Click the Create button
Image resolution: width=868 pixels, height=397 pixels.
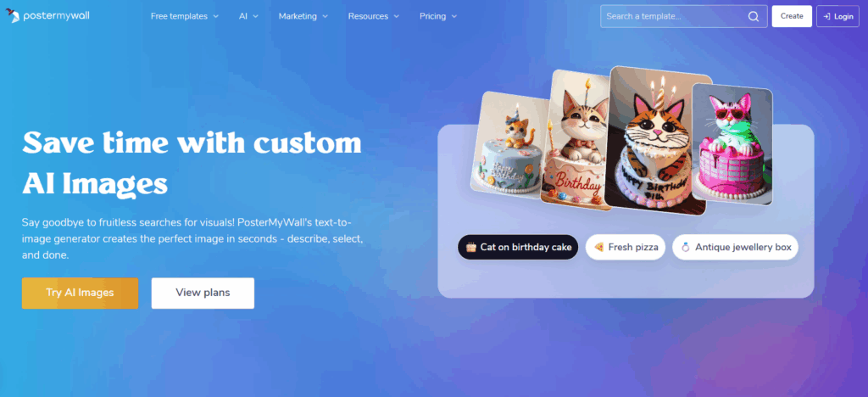point(792,16)
